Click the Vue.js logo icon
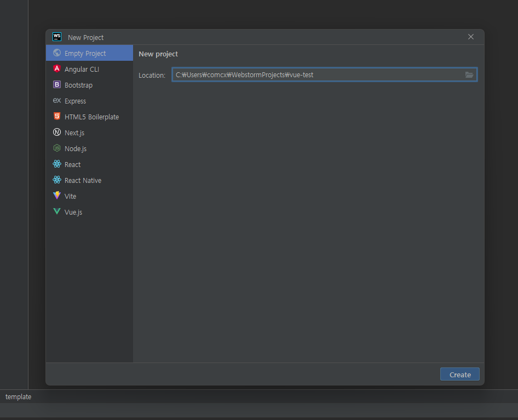Image resolution: width=518 pixels, height=420 pixels. point(57,211)
